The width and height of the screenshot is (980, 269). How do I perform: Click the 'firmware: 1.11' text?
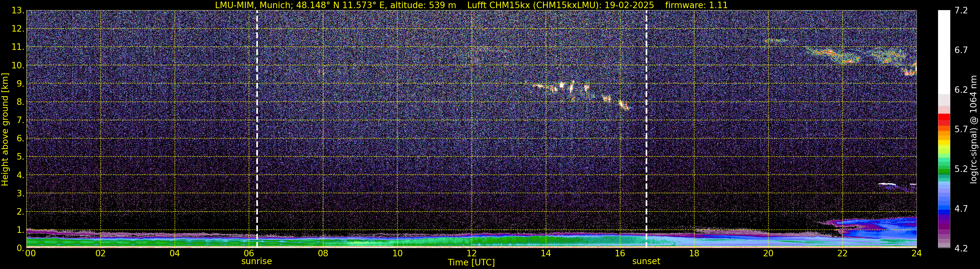click(x=697, y=5)
